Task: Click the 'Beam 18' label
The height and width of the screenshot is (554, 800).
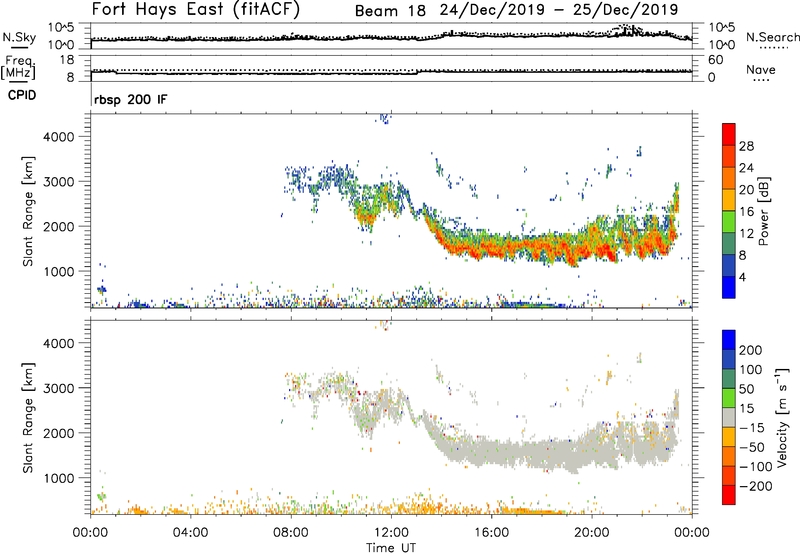Action: (390, 10)
